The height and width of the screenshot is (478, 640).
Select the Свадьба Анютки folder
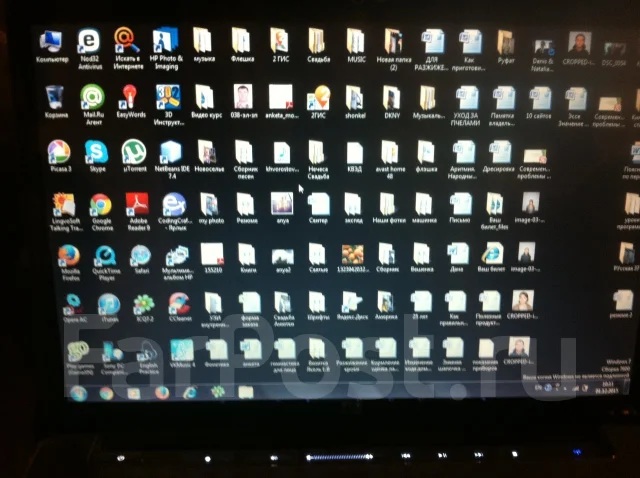click(284, 309)
